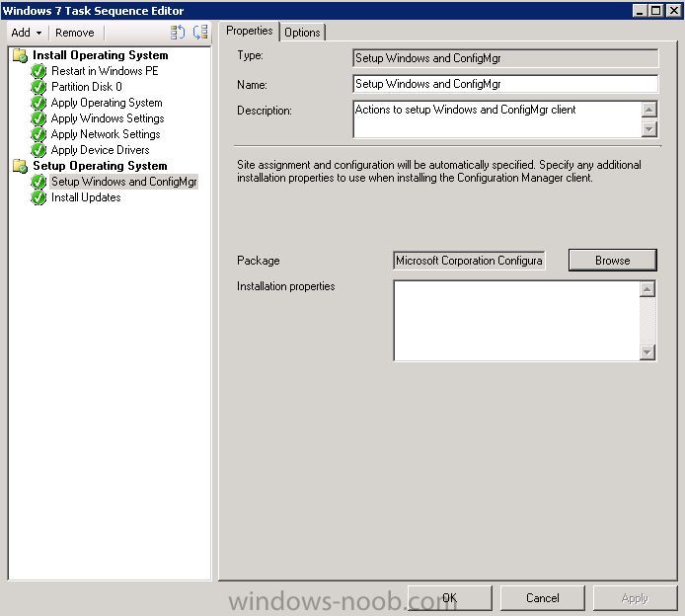Image resolution: width=685 pixels, height=616 pixels.
Task: Click green check icon beside Apply Windows Settings
Action: [38, 118]
